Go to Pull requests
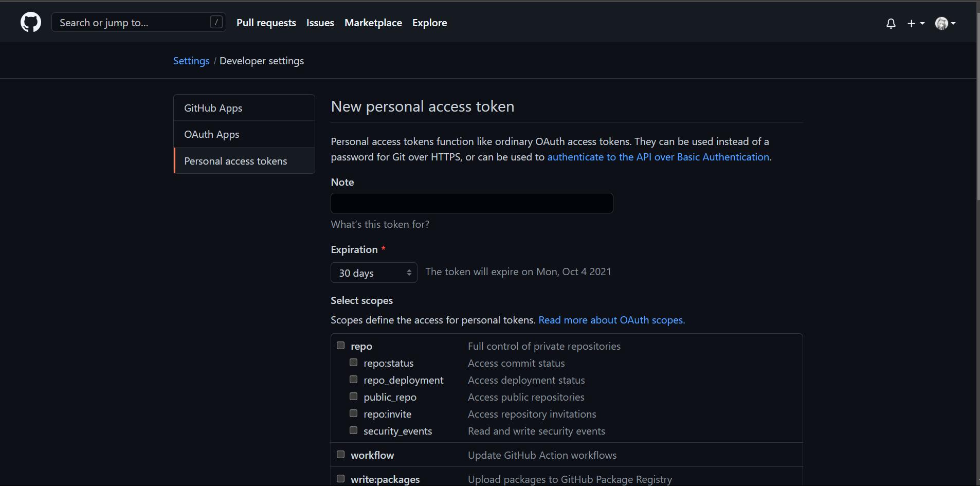Image resolution: width=980 pixels, height=486 pixels. [266, 23]
